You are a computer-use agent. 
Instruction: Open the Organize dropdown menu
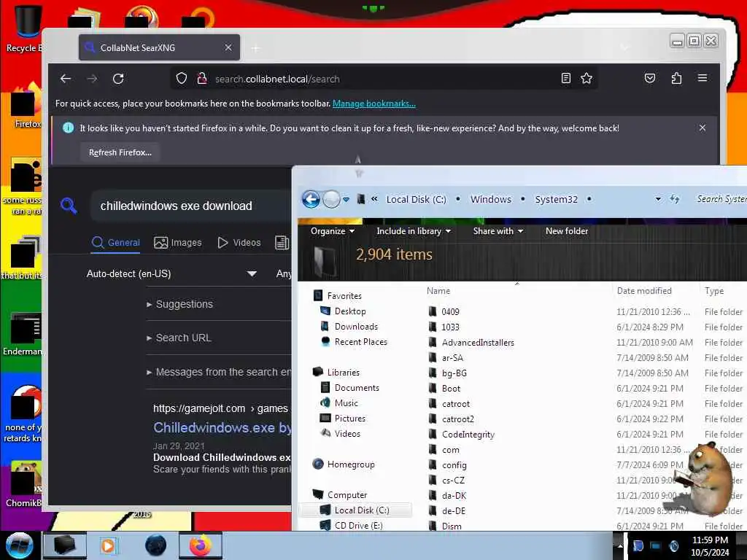coord(333,231)
